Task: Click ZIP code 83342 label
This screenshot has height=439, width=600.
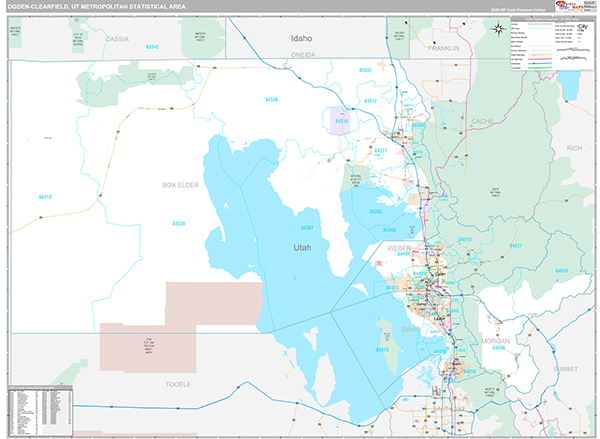Action: [152, 47]
